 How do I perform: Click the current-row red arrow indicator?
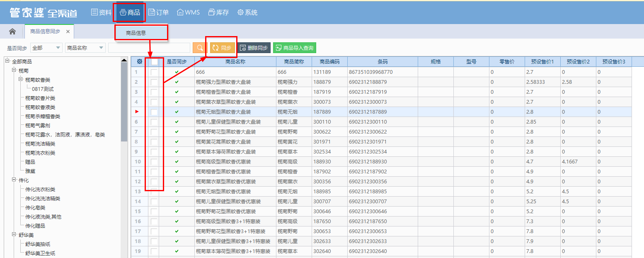pyautogui.click(x=137, y=112)
